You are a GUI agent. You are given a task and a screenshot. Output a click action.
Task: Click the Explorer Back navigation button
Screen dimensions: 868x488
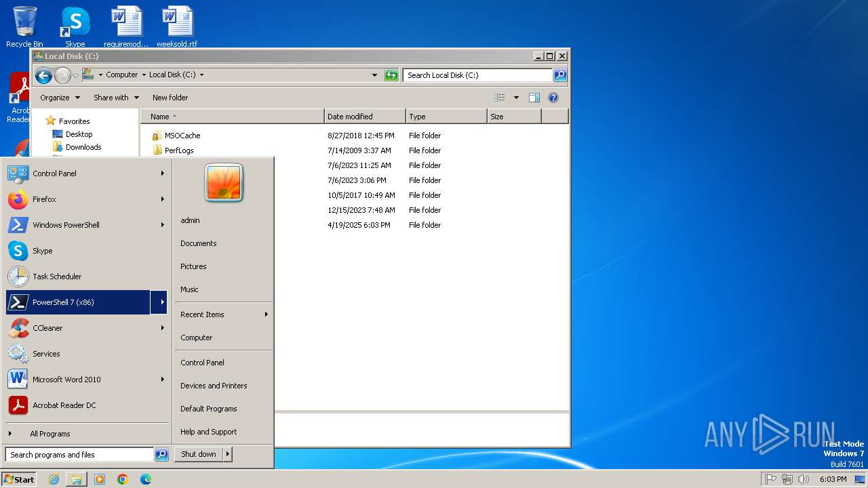coord(43,75)
